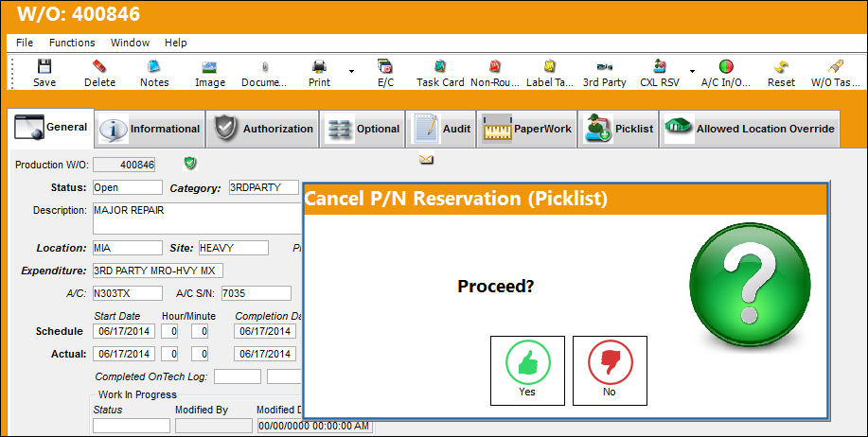Click the Reset toolbar icon
This screenshot has height=437, width=868.
click(781, 67)
